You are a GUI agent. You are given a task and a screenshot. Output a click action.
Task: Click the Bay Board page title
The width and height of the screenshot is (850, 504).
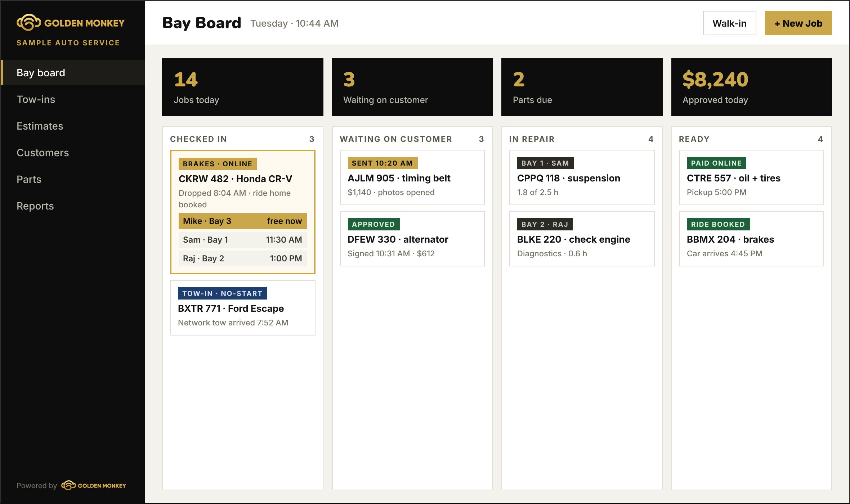[201, 23]
